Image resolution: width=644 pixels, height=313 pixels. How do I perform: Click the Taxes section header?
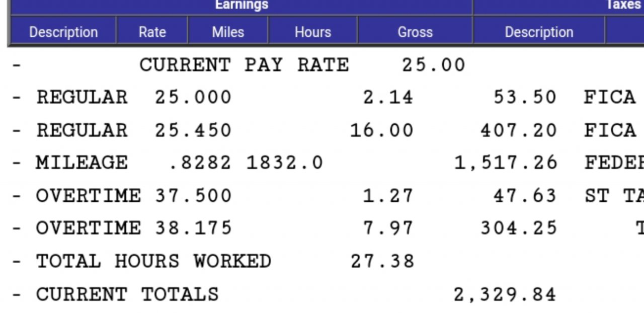[x=623, y=5]
